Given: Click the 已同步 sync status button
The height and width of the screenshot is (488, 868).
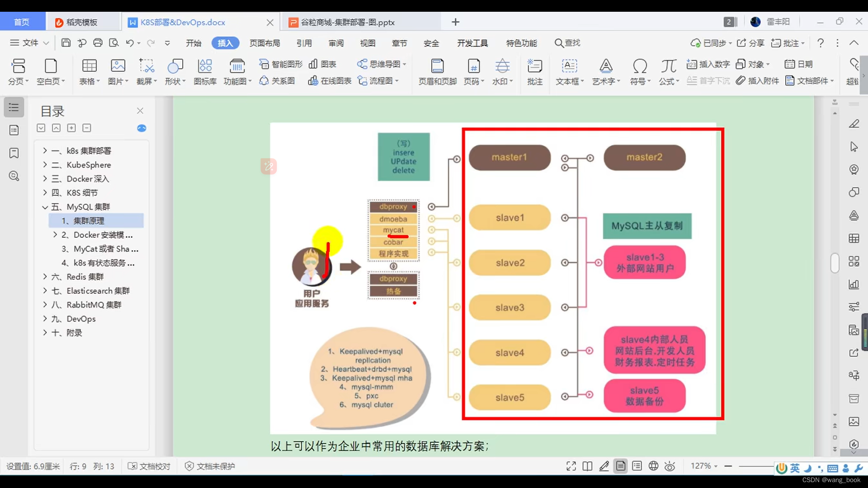Looking at the screenshot, I should tap(711, 43).
